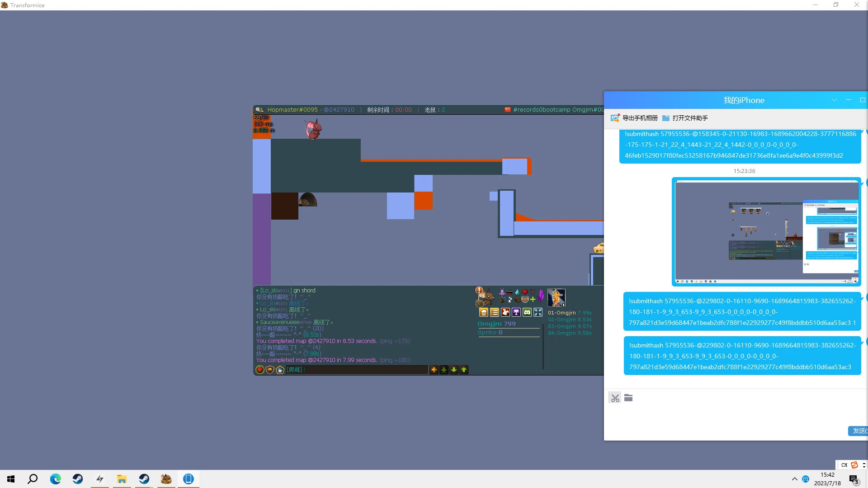The height and width of the screenshot is (488, 868).
Task: Open File Explorer from taskbar
Action: [122, 479]
